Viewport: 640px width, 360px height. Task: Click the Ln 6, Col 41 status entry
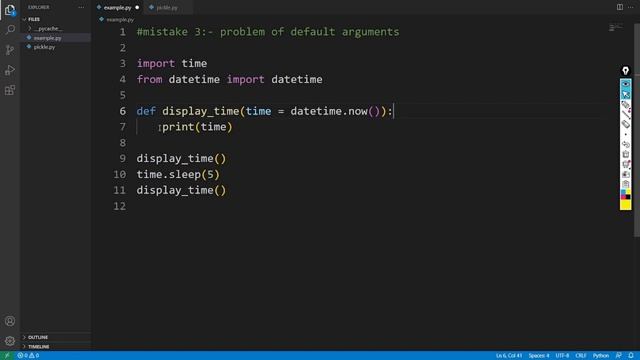pos(509,356)
